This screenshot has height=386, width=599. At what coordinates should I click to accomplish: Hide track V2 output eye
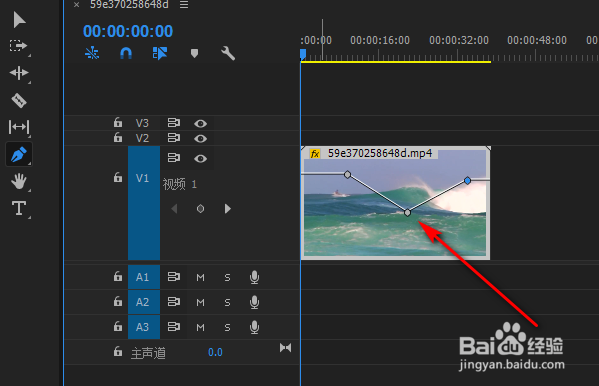(x=200, y=138)
